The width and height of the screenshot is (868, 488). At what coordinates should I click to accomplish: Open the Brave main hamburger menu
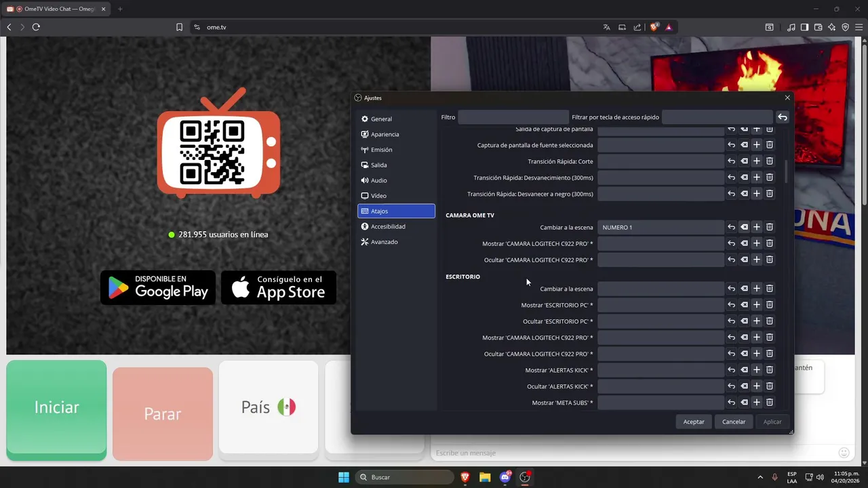tap(859, 27)
